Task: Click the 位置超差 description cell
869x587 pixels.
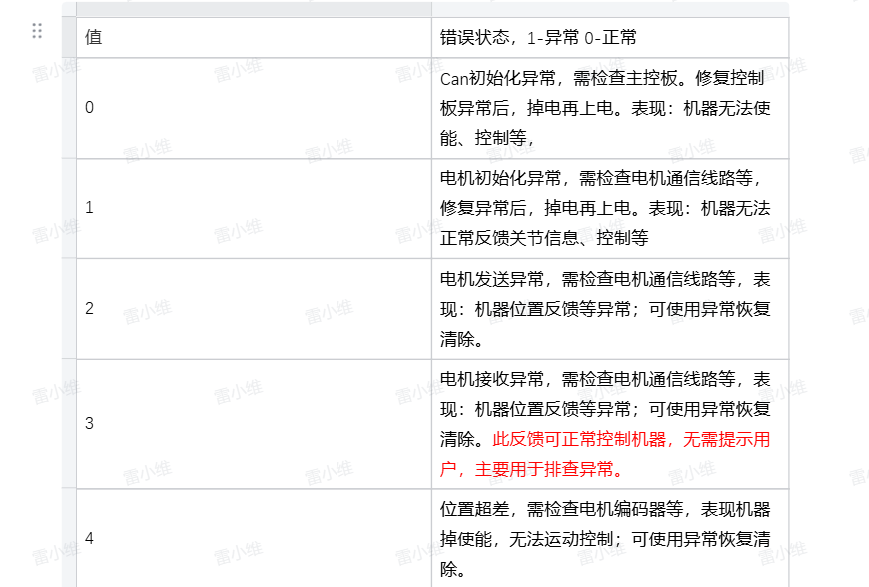Action: tap(609, 538)
